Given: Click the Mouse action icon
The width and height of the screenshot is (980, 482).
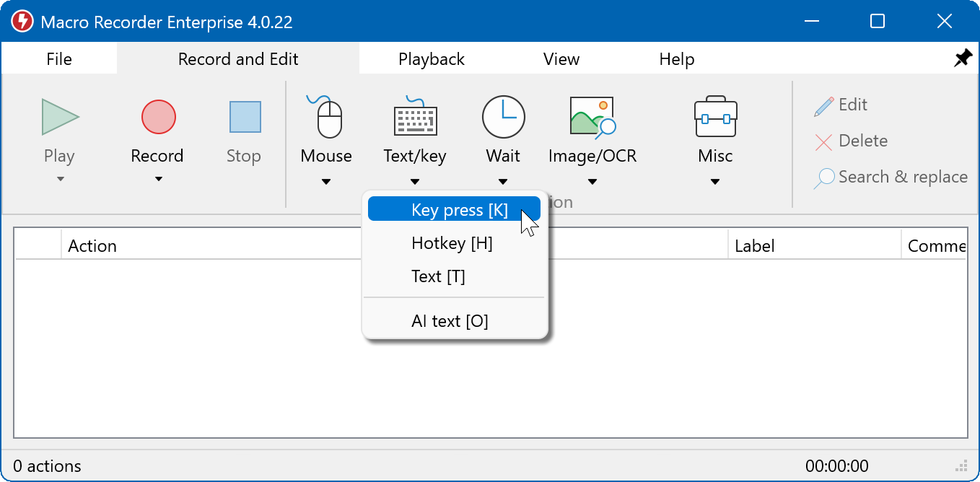Looking at the screenshot, I should (325, 116).
